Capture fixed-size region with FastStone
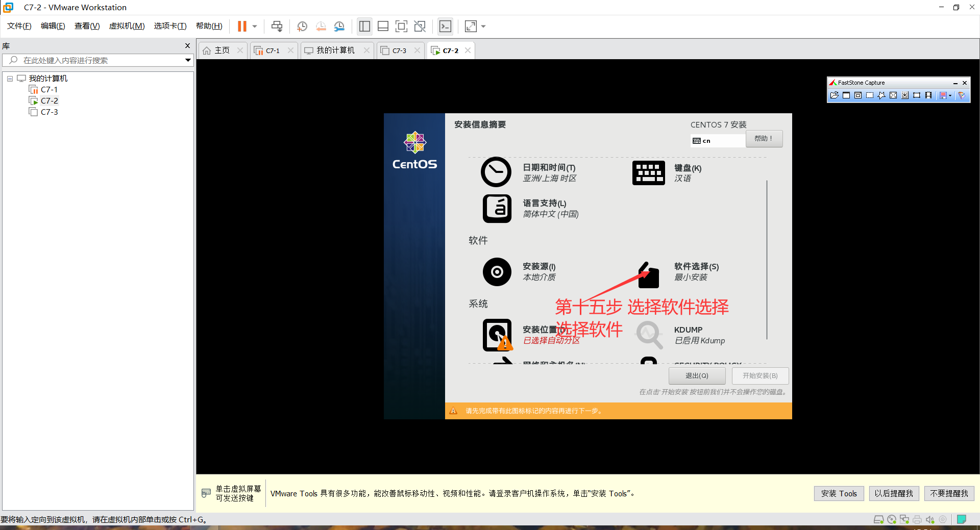Image resolution: width=980 pixels, height=530 pixels. tap(917, 95)
